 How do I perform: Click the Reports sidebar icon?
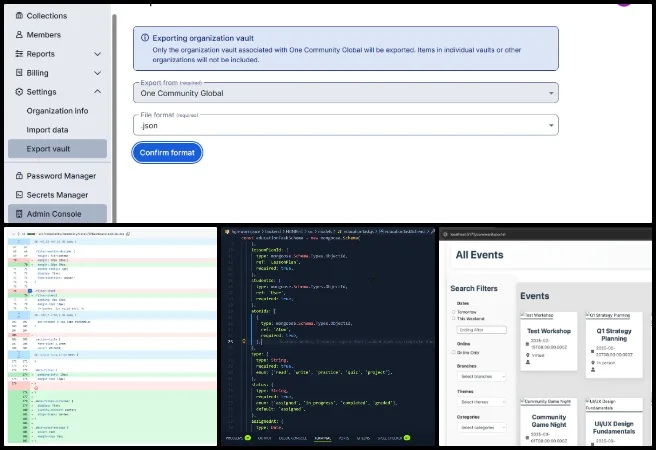coord(19,54)
